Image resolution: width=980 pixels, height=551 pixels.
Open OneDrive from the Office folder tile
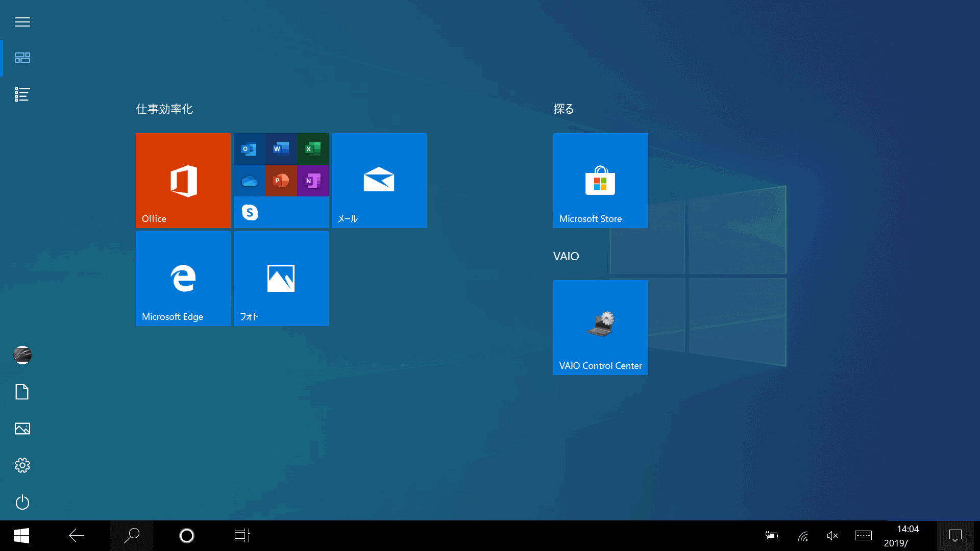pyautogui.click(x=249, y=181)
